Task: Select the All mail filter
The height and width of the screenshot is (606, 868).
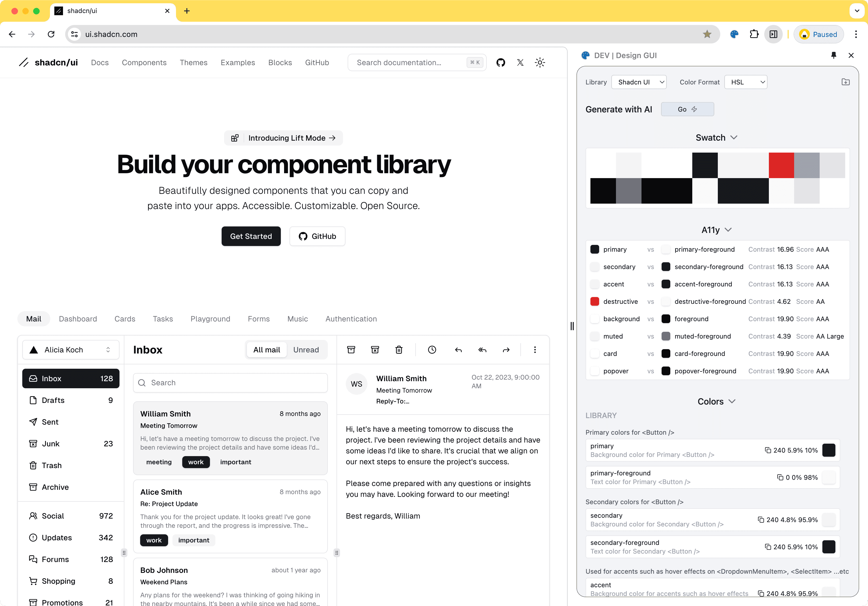Action: 266,350
